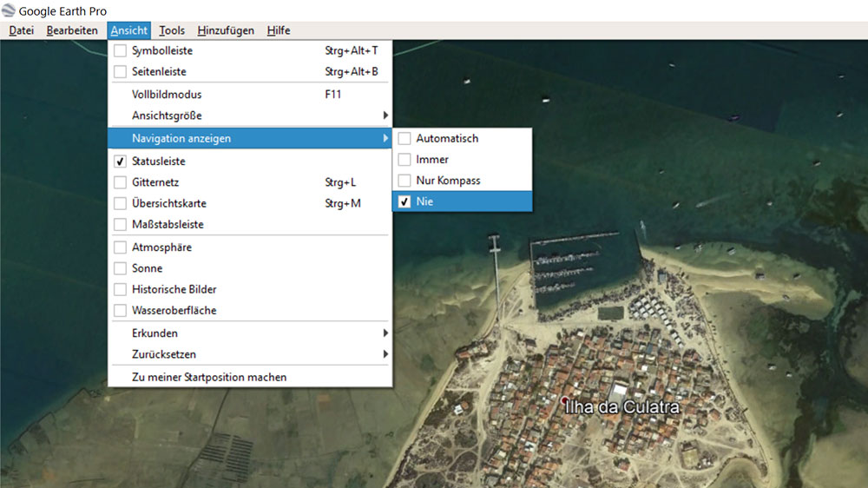
Task: Click the Ilha da Culatra map label
Action: (621, 407)
